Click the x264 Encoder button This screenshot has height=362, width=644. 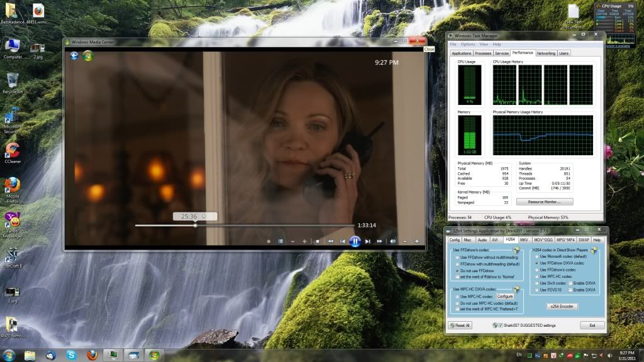pyautogui.click(x=562, y=306)
